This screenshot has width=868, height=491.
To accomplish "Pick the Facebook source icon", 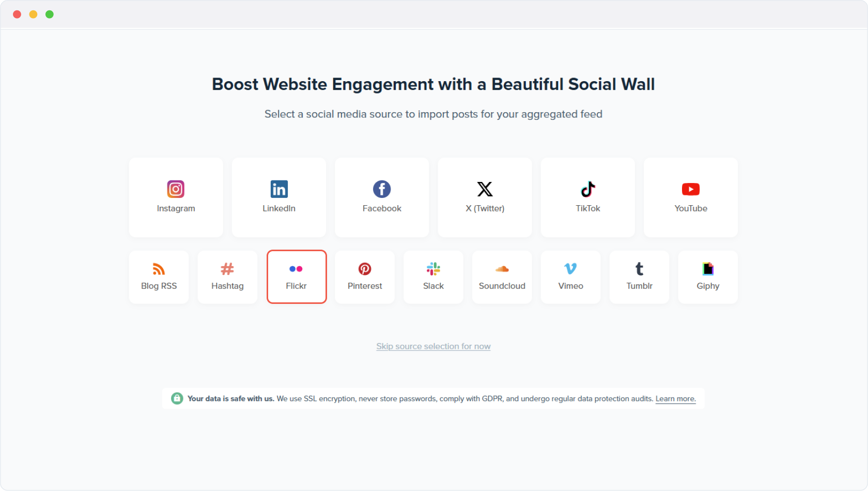I will point(382,189).
